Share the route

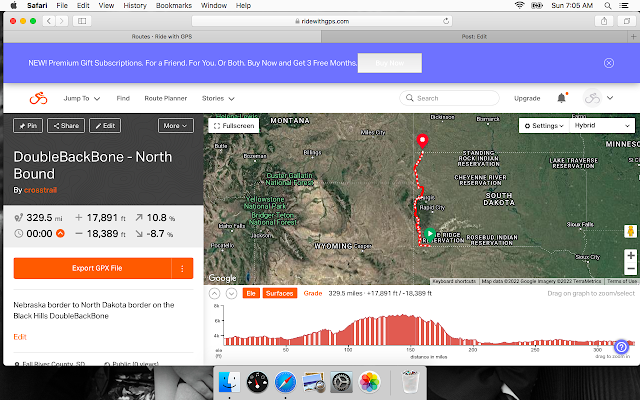66,126
